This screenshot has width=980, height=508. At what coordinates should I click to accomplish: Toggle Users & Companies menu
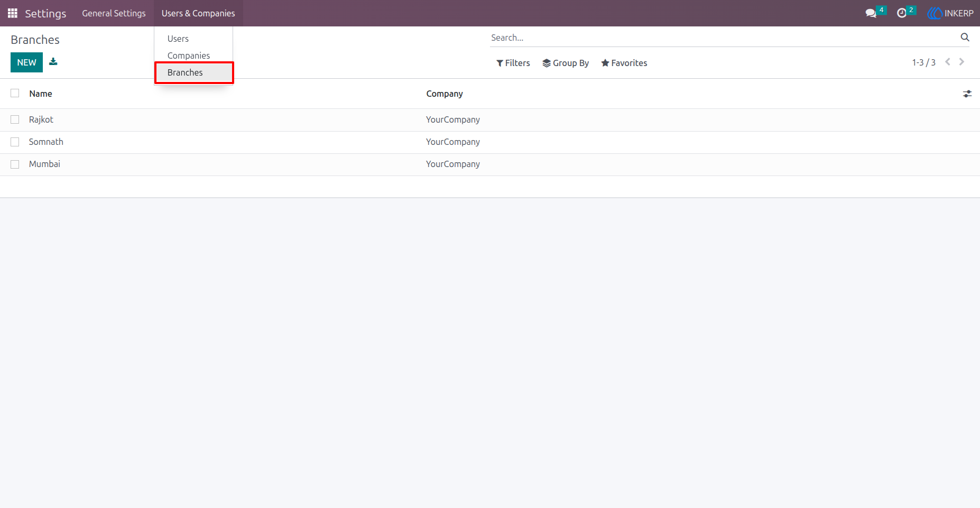(198, 13)
